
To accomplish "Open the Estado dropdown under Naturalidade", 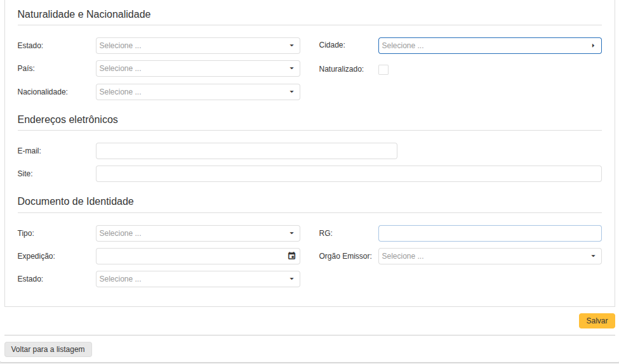I will [x=197, y=46].
